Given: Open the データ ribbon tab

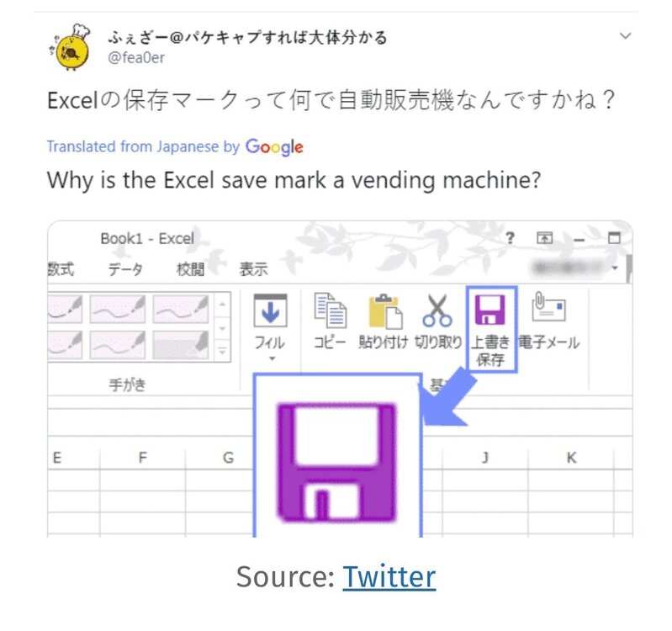Looking at the screenshot, I should click(x=124, y=269).
